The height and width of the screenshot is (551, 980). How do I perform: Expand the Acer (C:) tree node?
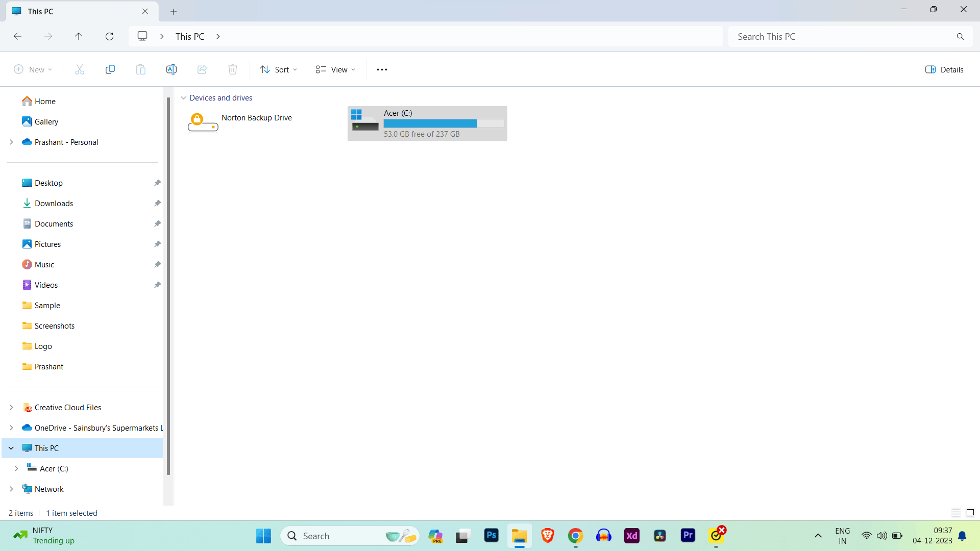[16, 468]
